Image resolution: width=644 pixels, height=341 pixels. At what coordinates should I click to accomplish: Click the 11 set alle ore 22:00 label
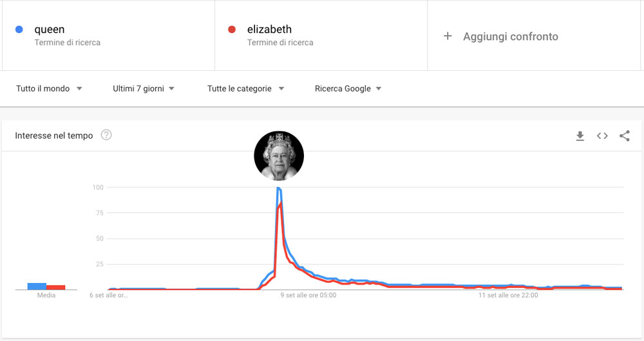click(x=507, y=296)
